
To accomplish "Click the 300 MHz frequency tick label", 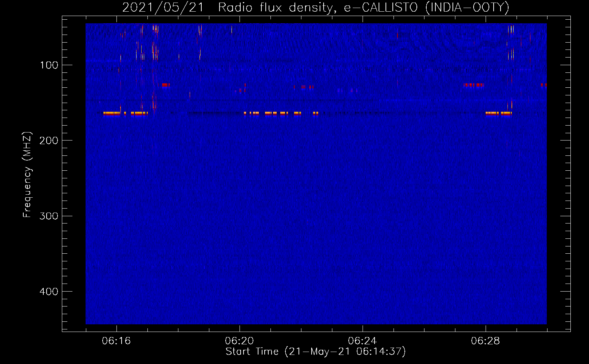I will tap(48, 216).
